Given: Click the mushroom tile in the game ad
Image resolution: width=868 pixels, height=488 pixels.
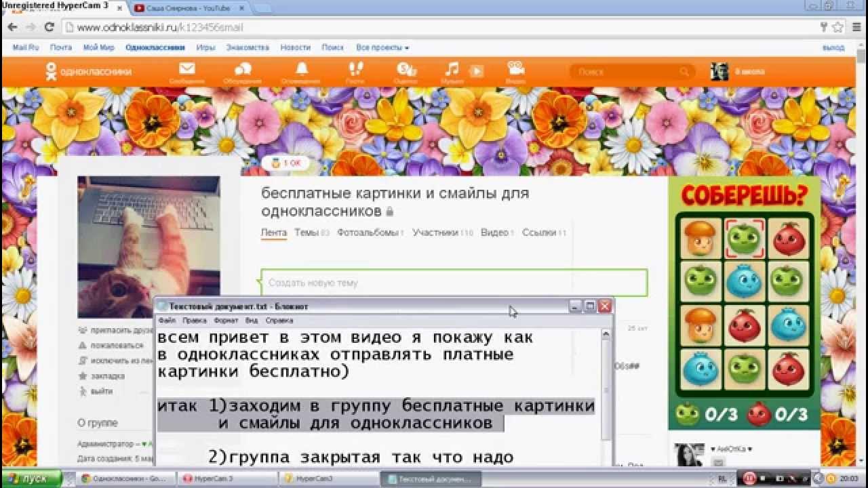Looking at the screenshot, I should pos(700,238).
